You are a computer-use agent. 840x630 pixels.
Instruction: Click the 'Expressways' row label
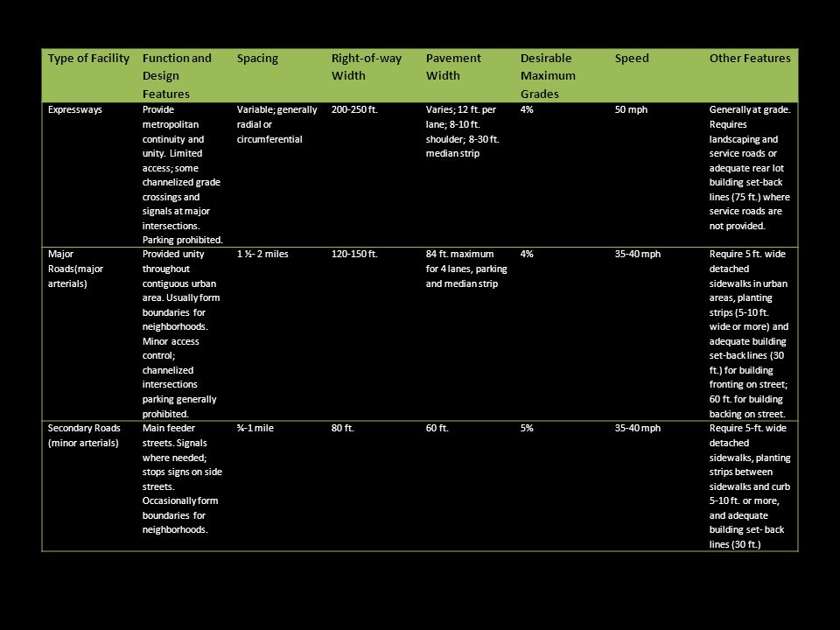click(75, 110)
